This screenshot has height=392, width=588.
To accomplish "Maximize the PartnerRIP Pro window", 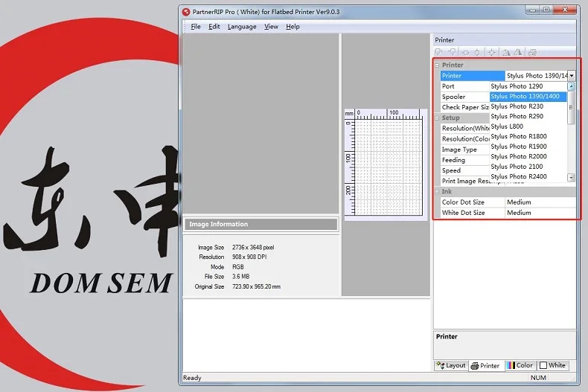I will [x=546, y=10].
